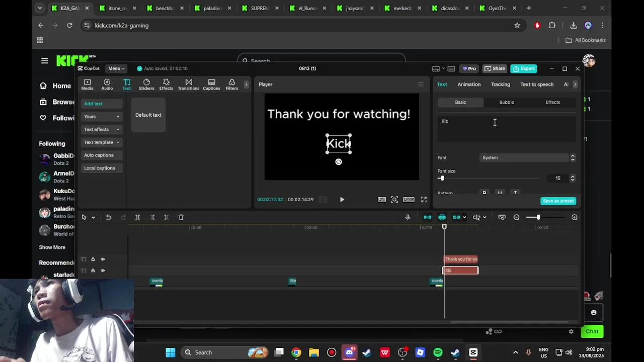Click the delete-left trim icon in timeline

pyautogui.click(x=152, y=217)
